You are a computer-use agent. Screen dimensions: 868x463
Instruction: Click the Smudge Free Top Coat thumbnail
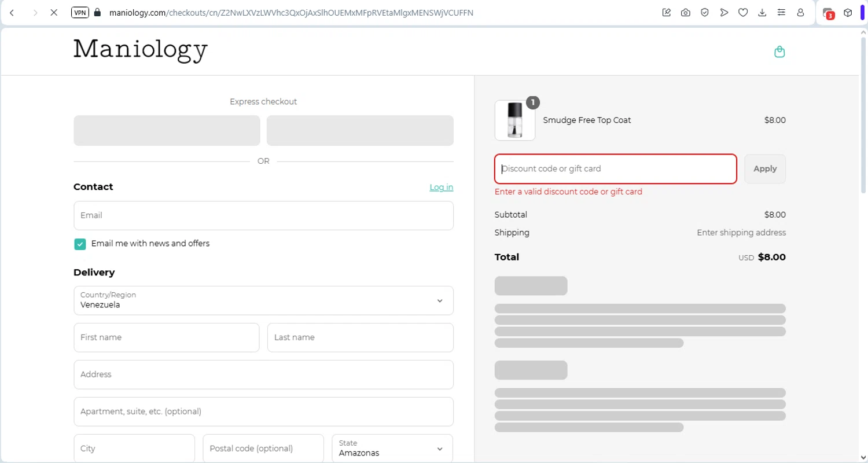pos(514,120)
